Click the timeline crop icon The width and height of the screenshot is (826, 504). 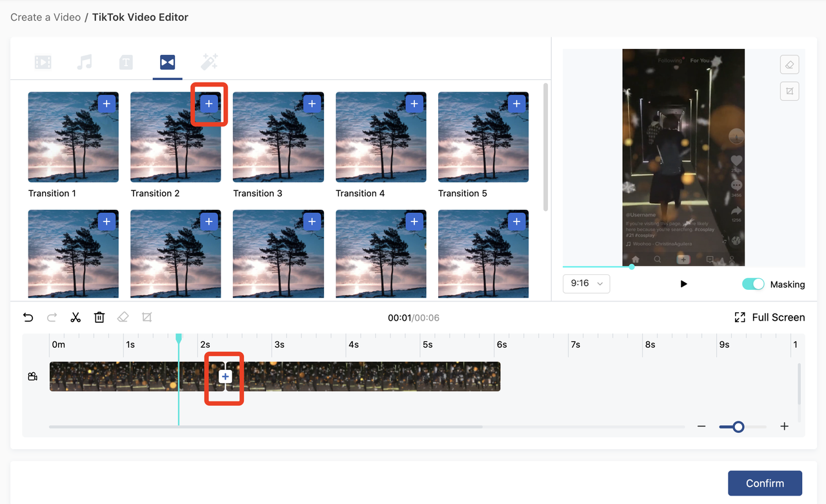[x=146, y=318]
